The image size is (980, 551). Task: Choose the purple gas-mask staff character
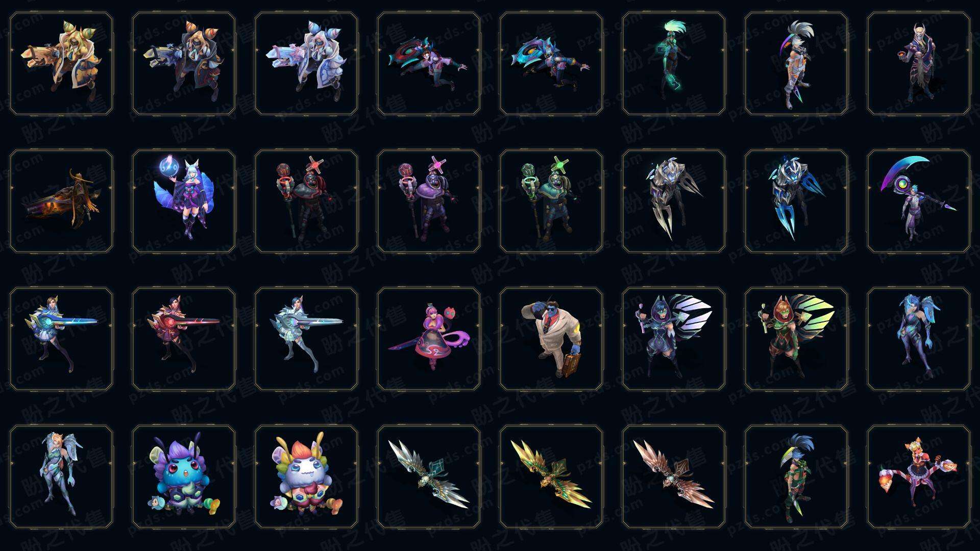point(429,201)
